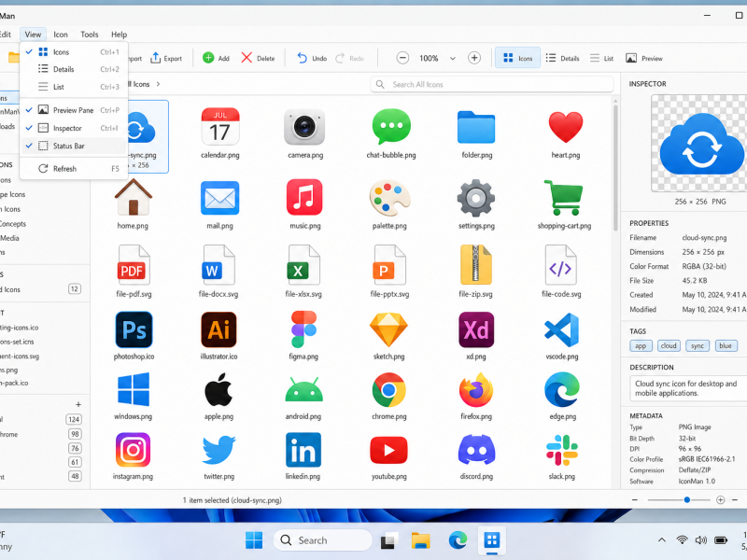Select Icons view in View menu

tap(75, 52)
